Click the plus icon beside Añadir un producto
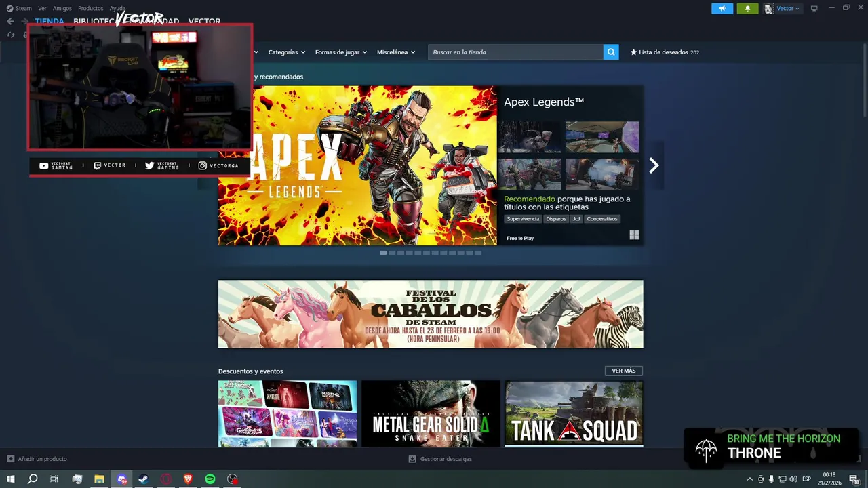The height and width of the screenshot is (488, 868). [10, 459]
